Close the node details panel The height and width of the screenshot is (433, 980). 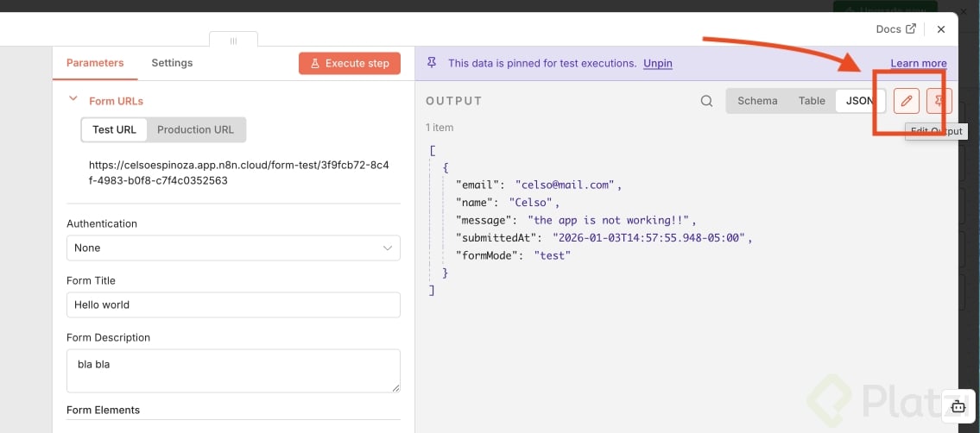click(941, 29)
